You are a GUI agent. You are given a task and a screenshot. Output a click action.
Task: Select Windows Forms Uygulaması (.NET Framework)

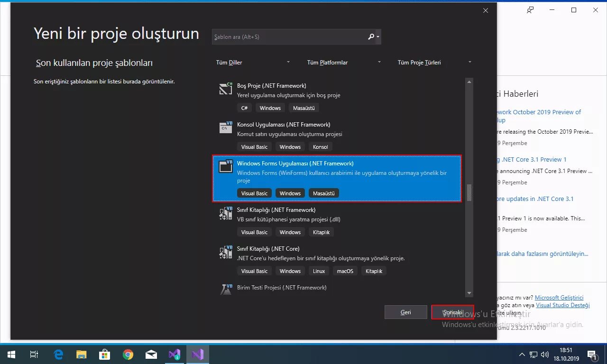337,178
